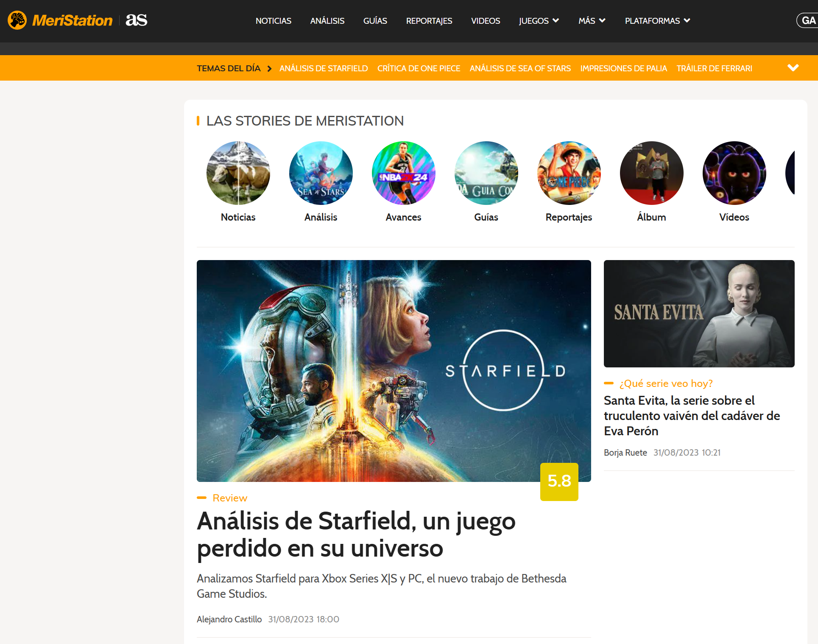Click the Análisis de Sea of Stars topic

click(520, 68)
